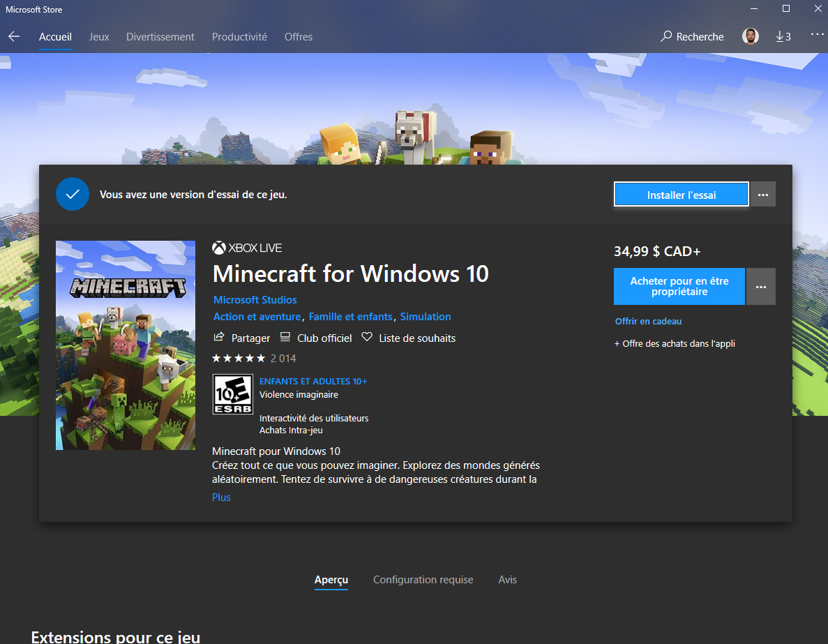Viewport: 828px width, 644px height.
Task: Open the Microsoft Studios publisher link
Action: pos(255,299)
